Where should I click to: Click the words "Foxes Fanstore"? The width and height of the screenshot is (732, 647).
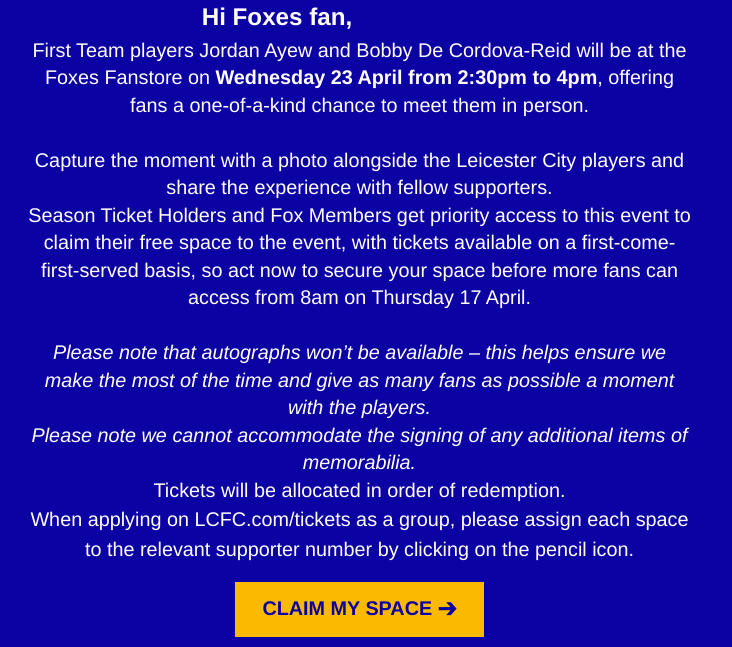coord(113,77)
